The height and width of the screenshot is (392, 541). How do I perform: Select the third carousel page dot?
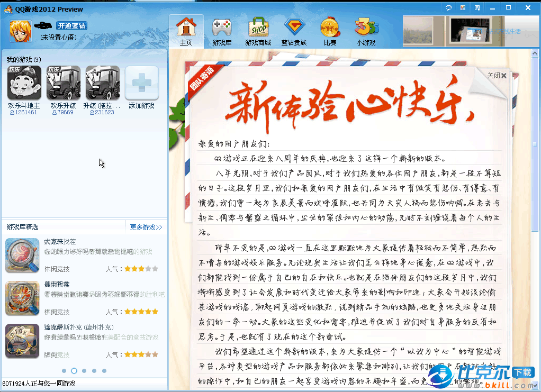tap(84, 371)
